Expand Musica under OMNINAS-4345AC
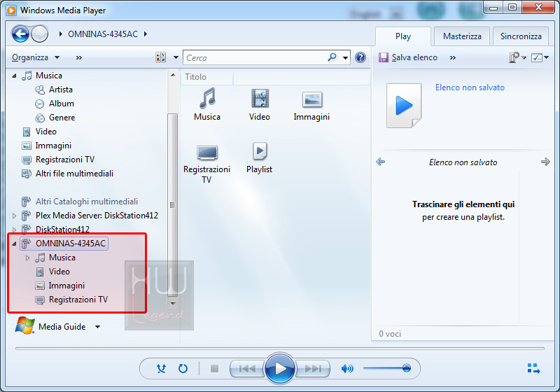This screenshot has height=392, width=560. click(27, 258)
